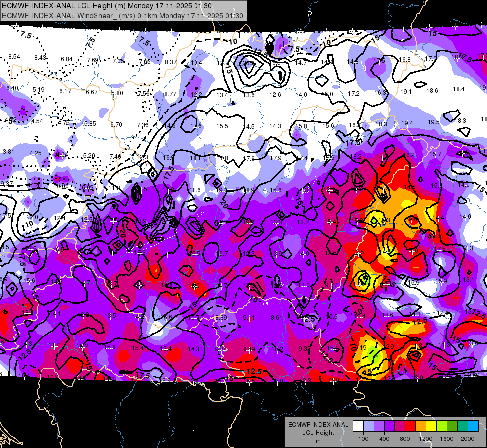Click the "2000" legend tick label
This screenshot has height=448, width=487.
pos(468,439)
